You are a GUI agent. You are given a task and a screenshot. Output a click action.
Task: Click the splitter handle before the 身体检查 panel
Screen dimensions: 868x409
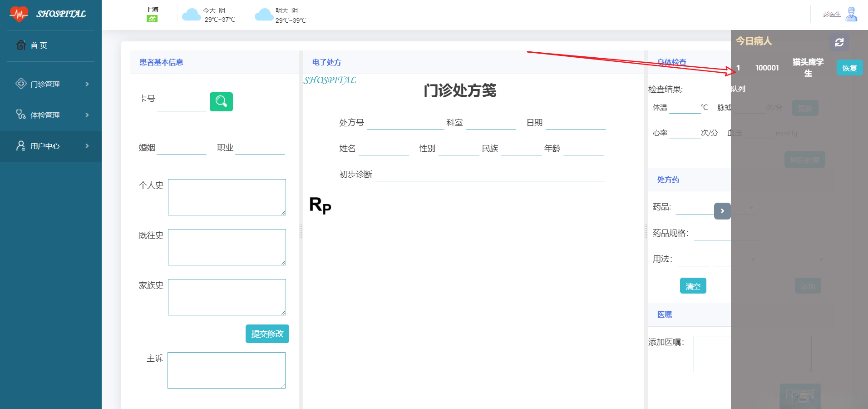pos(646,231)
